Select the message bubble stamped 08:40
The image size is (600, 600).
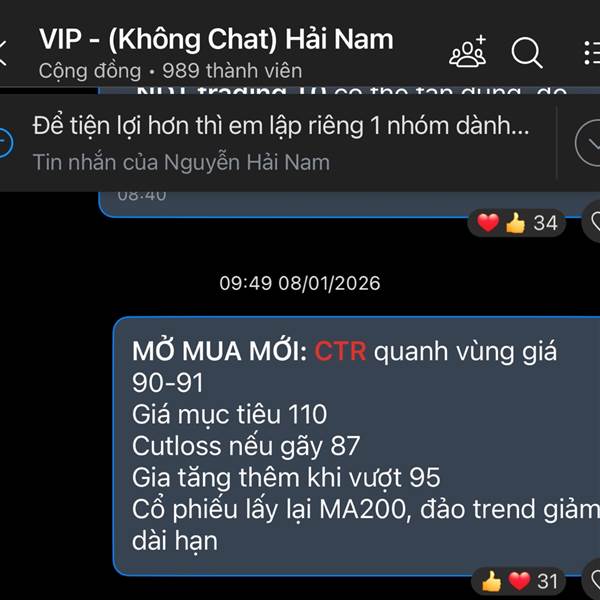tap(349, 204)
